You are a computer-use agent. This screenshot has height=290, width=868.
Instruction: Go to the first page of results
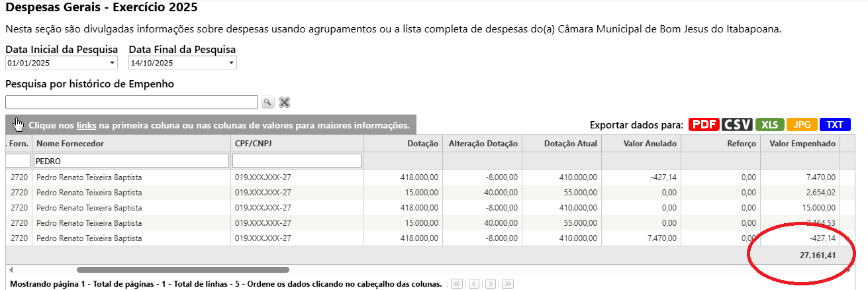pos(456,284)
